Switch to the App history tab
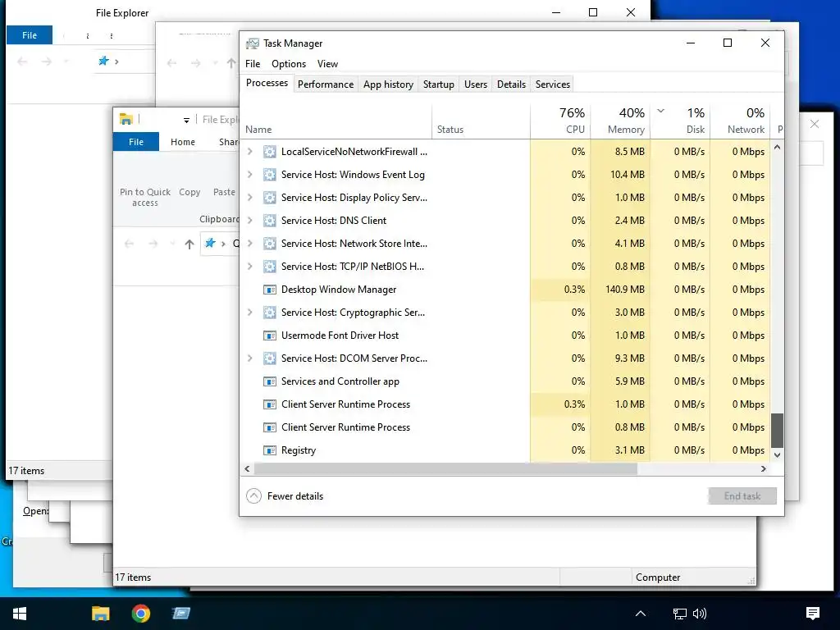840x630 pixels. coord(388,84)
